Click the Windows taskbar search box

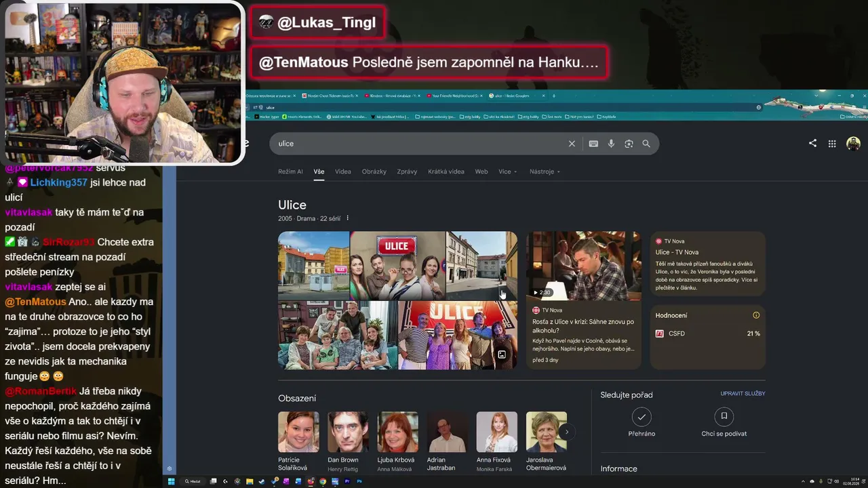click(x=193, y=481)
